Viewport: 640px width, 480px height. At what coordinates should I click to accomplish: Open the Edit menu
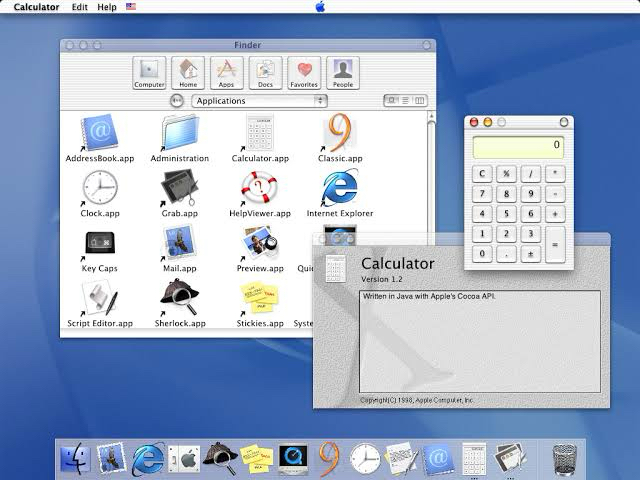(x=80, y=7)
